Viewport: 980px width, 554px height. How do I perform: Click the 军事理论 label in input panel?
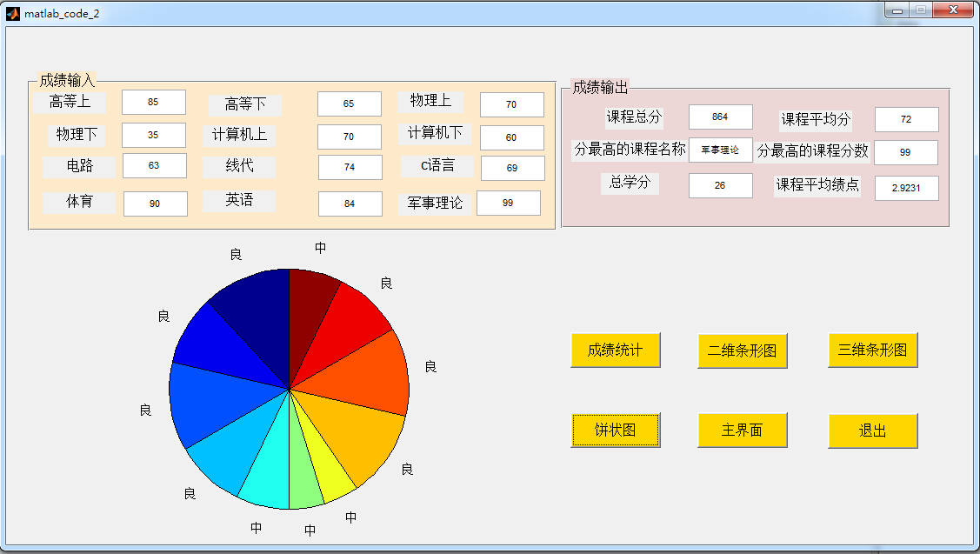[x=435, y=204]
